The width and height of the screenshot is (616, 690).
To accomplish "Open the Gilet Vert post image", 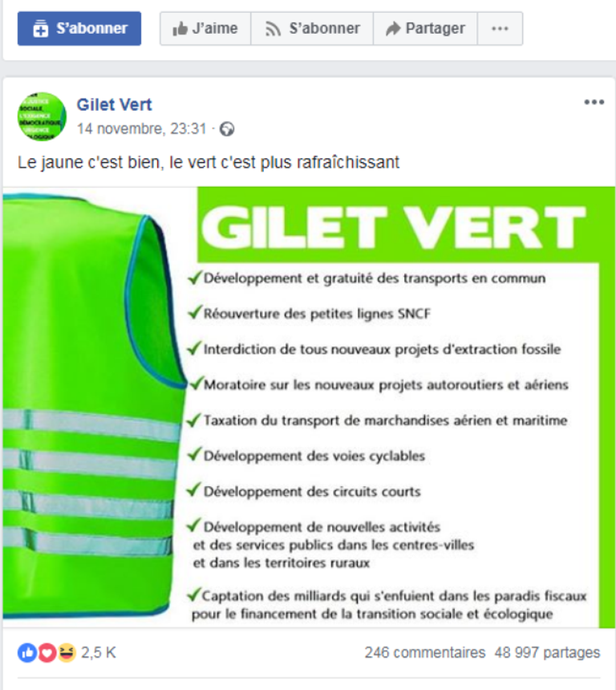I will tap(309, 407).
